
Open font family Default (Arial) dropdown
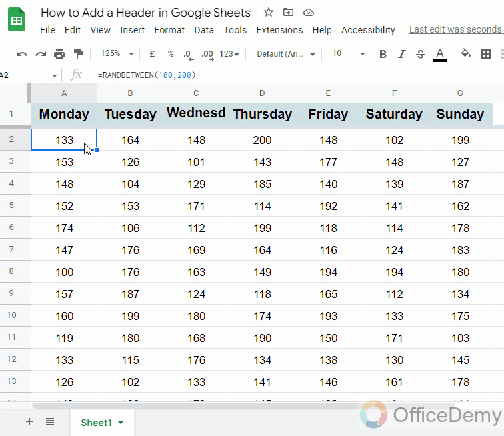[x=285, y=54]
